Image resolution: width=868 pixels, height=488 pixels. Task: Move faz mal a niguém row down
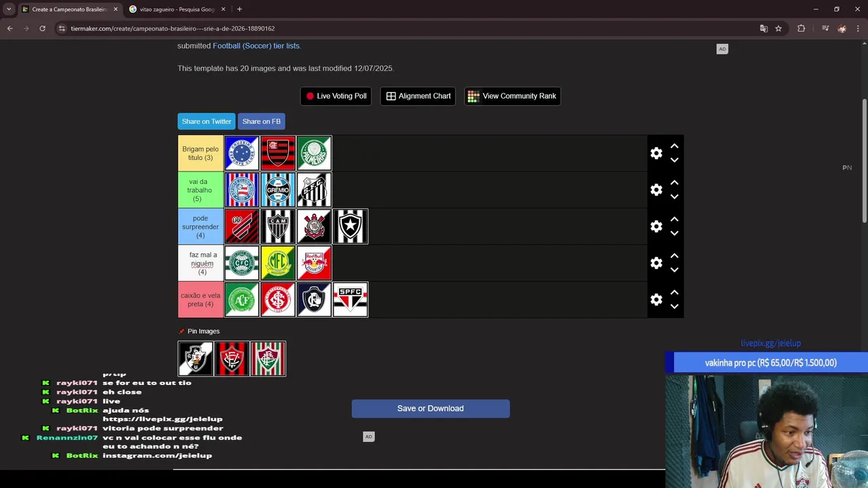(x=674, y=270)
